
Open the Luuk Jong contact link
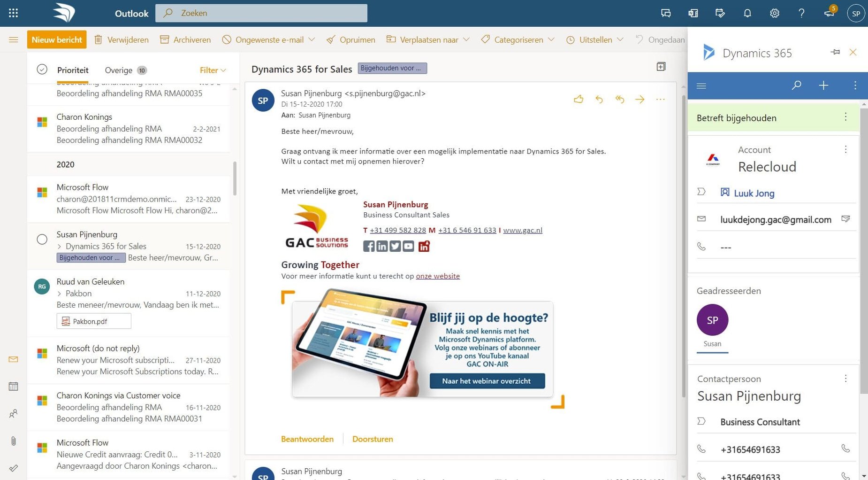pyautogui.click(x=754, y=193)
